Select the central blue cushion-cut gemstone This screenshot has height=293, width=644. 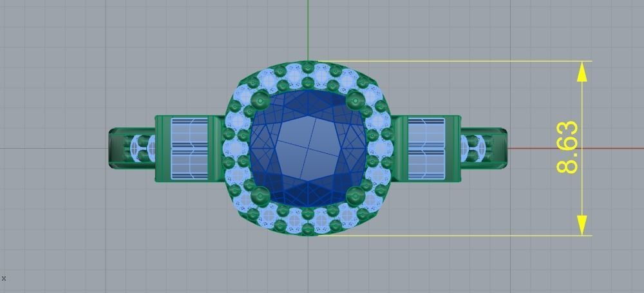pos(308,148)
